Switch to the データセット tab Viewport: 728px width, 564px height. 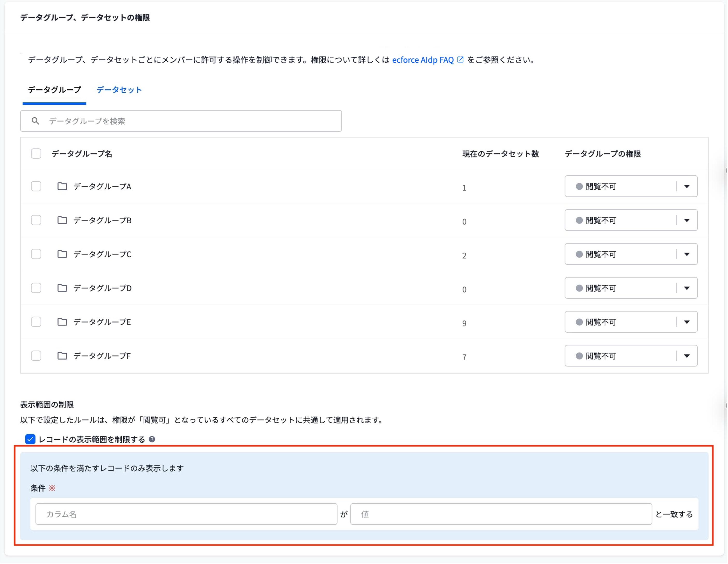[x=119, y=90]
